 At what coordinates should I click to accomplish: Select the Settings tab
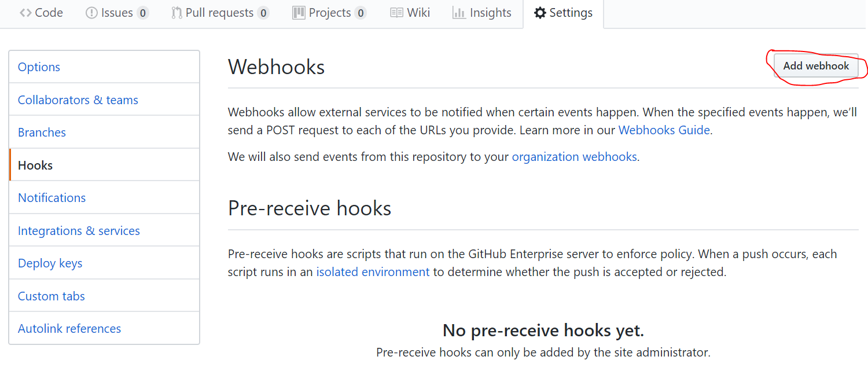(563, 13)
